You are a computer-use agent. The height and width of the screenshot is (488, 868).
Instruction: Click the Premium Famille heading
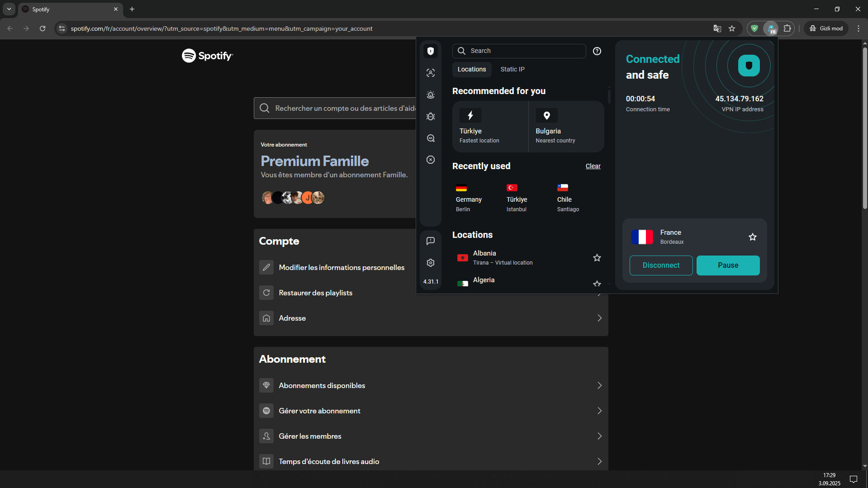pos(315,161)
